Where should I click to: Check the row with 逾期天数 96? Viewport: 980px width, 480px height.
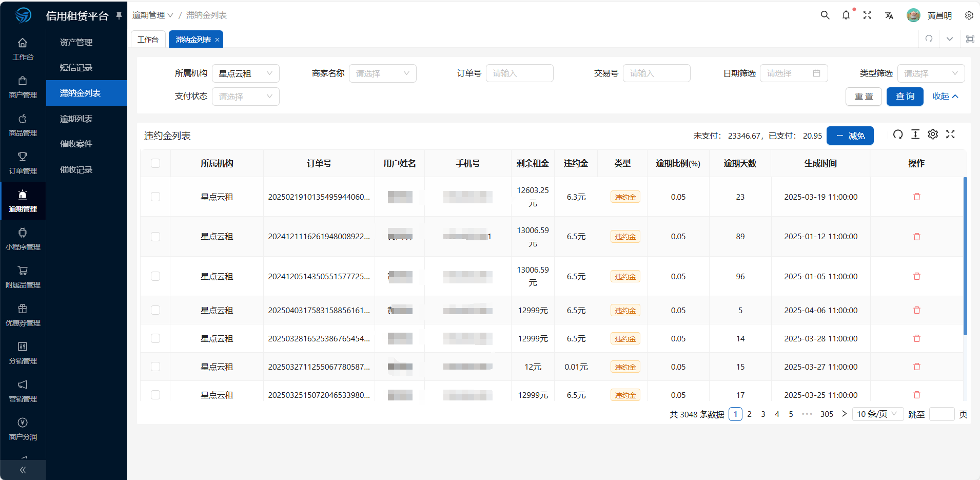click(155, 277)
